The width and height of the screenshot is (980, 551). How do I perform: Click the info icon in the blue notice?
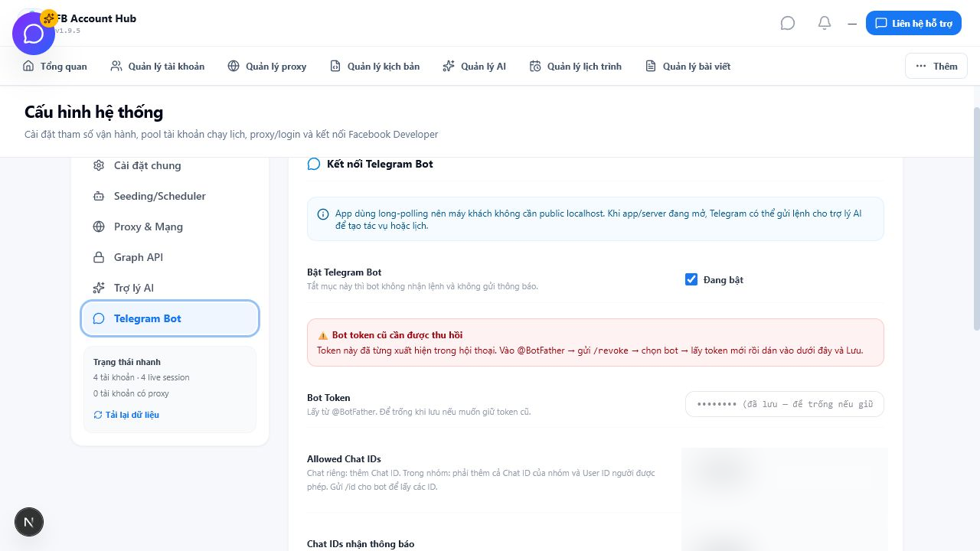click(324, 214)
